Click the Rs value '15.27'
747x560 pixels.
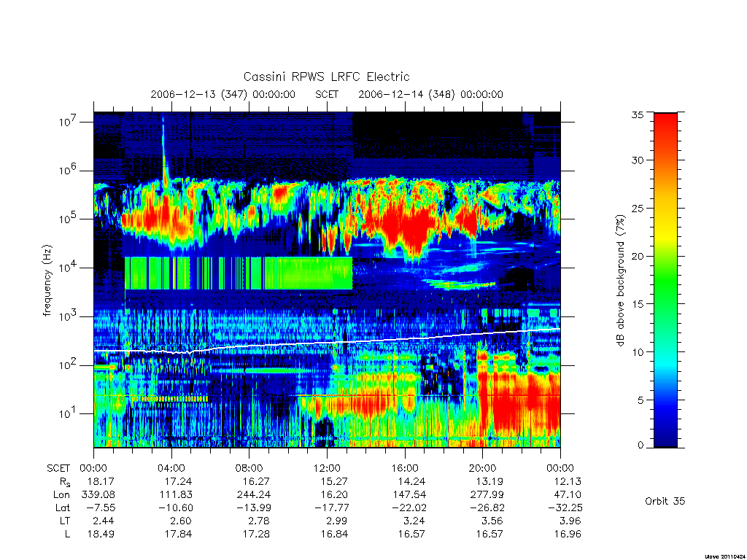pyautogui.click(x=334, y=481)
